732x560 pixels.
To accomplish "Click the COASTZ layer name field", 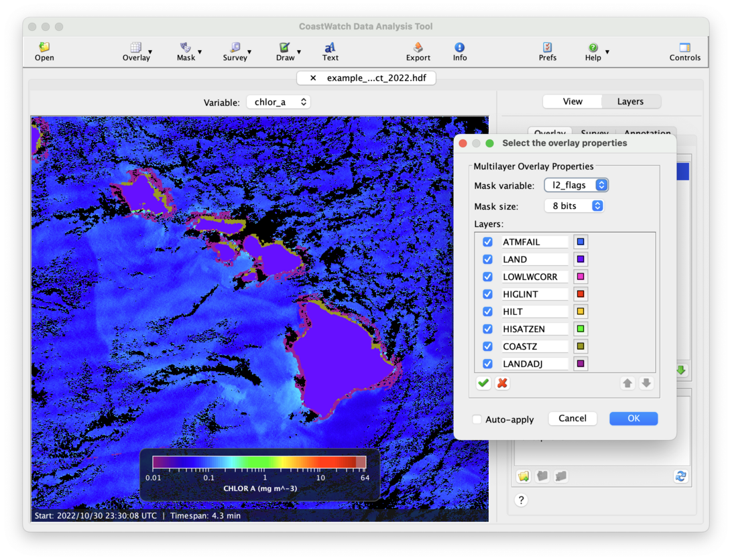I will pos(534,346).
